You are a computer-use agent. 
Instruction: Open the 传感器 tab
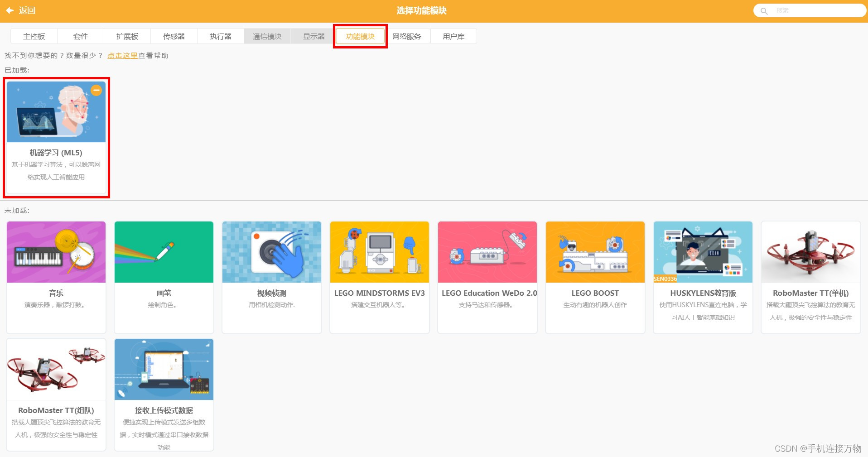pyautogui.click(x=174, y=36)
